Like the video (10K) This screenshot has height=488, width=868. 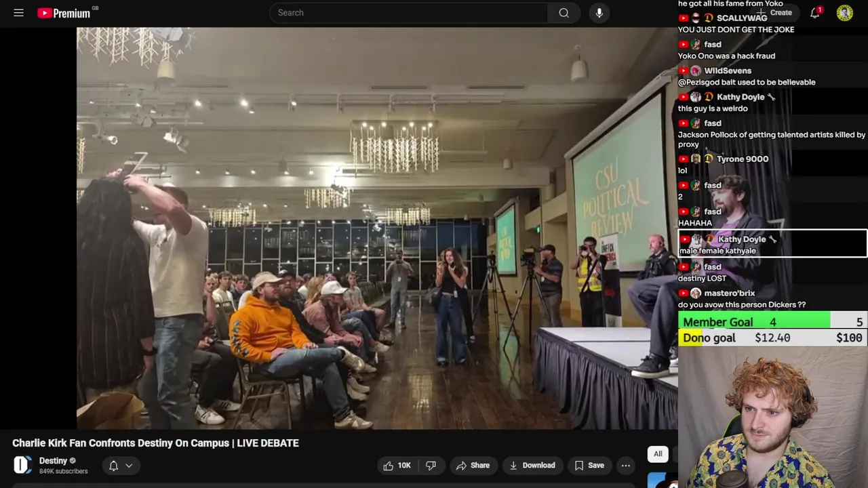397,466
